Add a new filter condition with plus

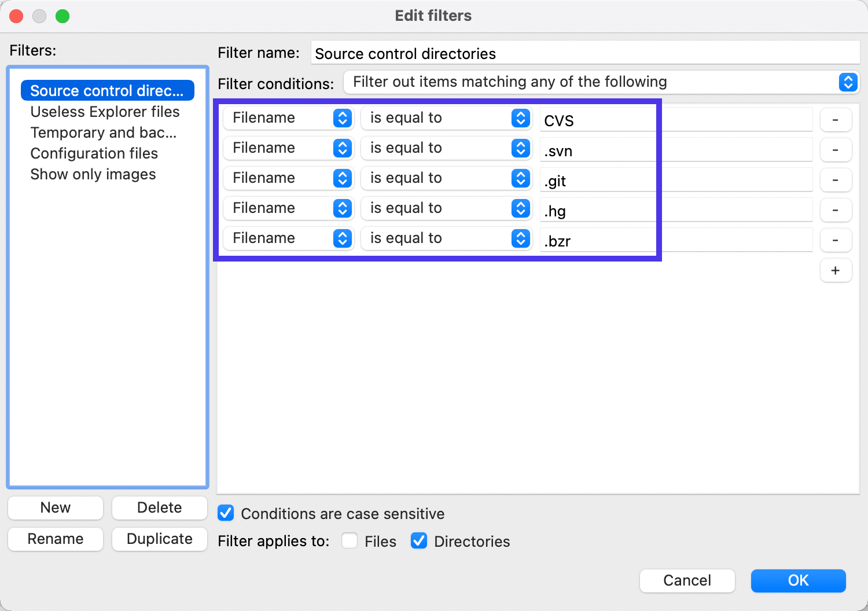[x=836, y=270]
